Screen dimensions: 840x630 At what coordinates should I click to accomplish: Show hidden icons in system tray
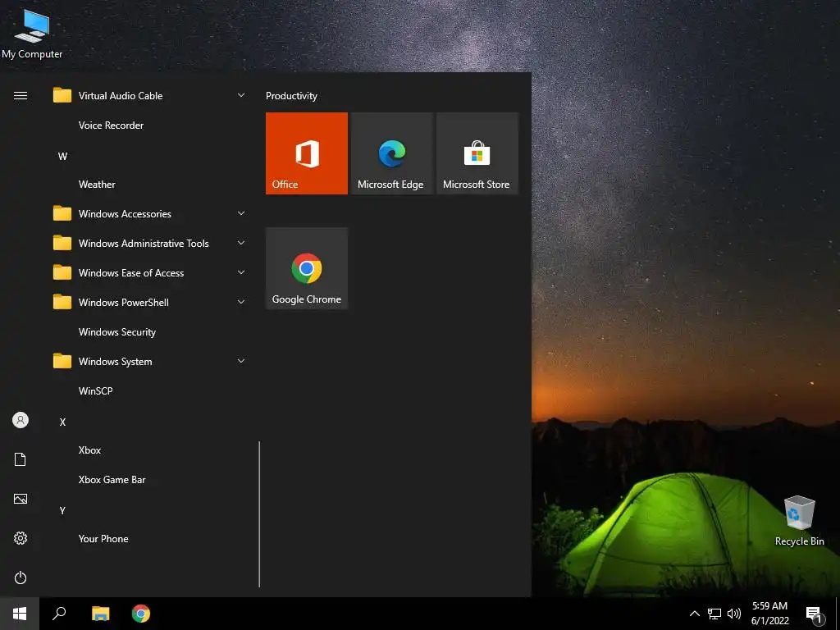click(x=694, y=614)
